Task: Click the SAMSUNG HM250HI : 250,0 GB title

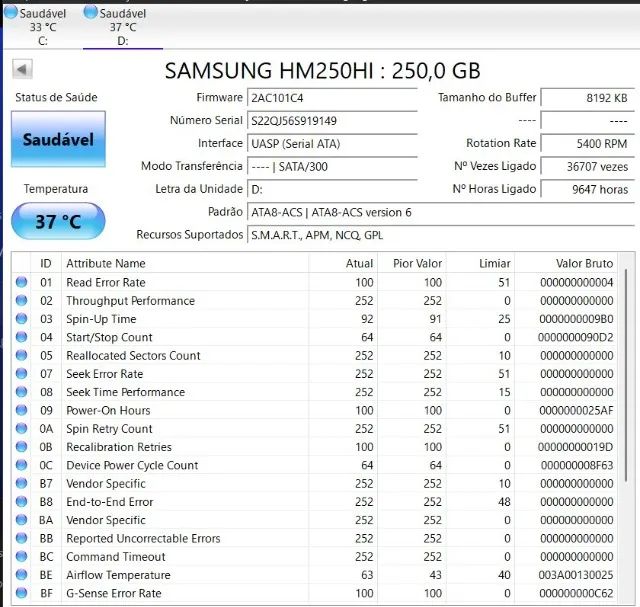Action: [x=322, y=71]
